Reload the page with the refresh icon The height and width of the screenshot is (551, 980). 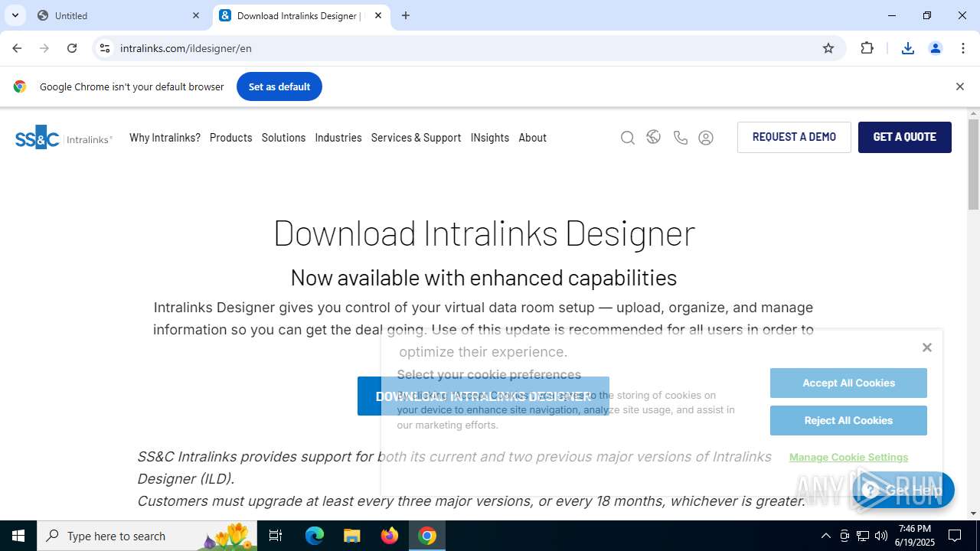pyautogui.click(x=72, y=48)
